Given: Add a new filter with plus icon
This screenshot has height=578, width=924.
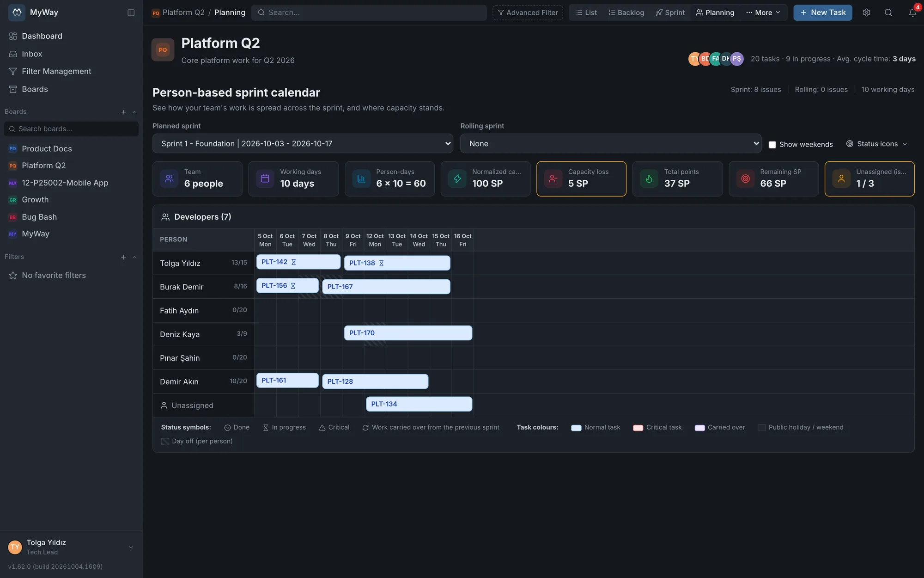Looking at the screenshot, I should (x=123, y=257).
